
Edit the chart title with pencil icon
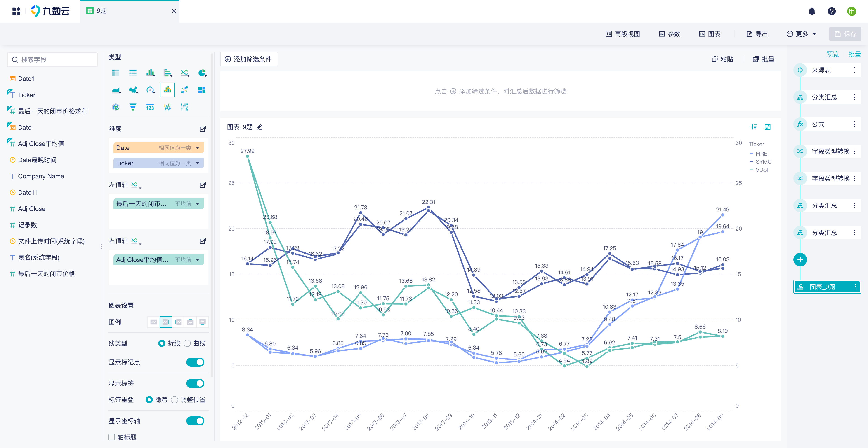pyautogui.click(x=259, y=127)
